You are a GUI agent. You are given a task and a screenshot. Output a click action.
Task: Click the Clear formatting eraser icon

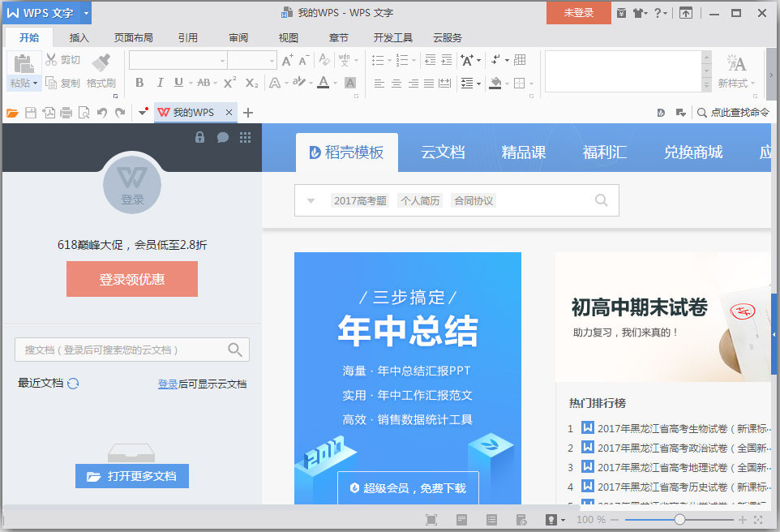324,60
